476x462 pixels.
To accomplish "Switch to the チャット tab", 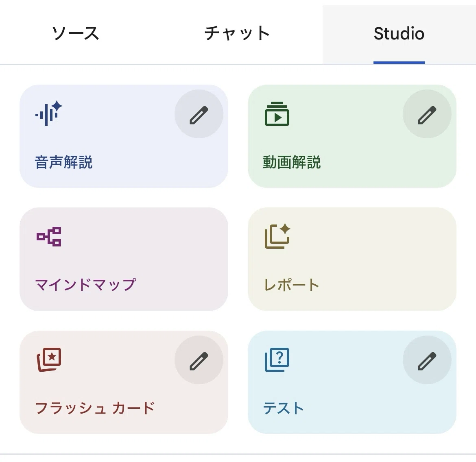I will click(237, 33).
